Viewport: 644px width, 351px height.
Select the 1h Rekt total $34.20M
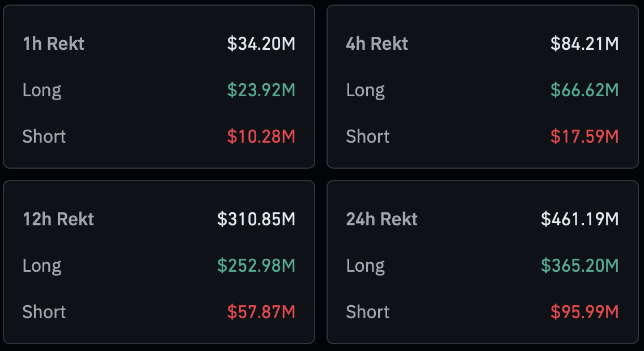[x=261, y=44]
